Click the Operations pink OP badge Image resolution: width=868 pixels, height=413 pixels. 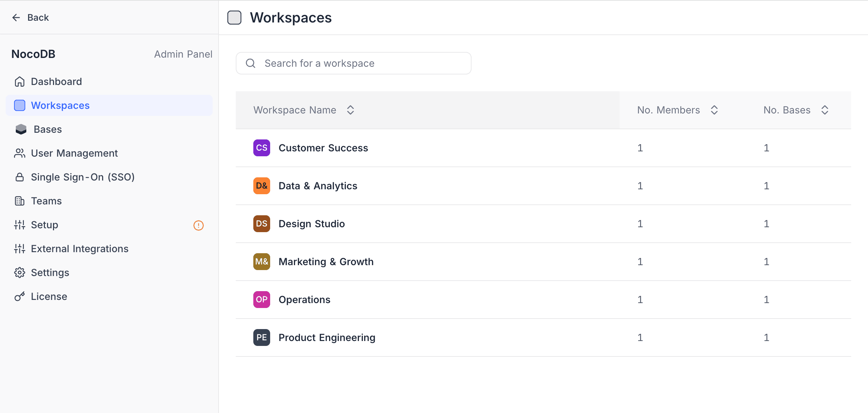click(x=261, y=300)
